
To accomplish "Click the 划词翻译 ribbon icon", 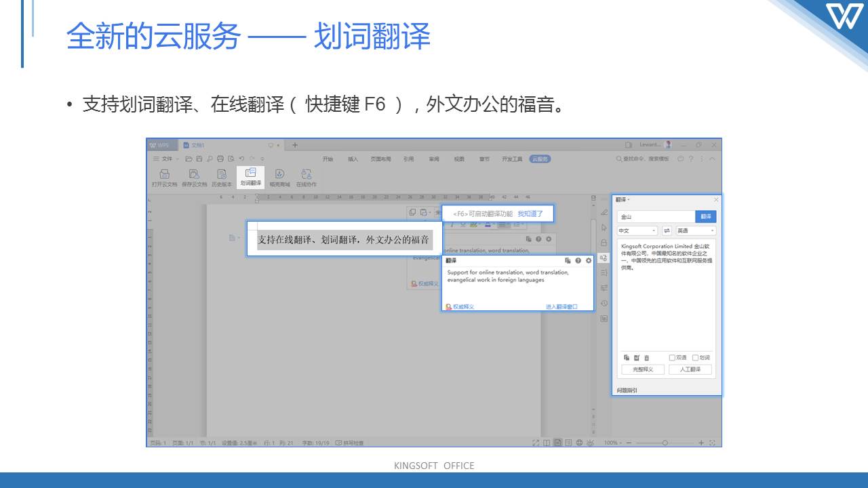I will click(x=250, y=177).
